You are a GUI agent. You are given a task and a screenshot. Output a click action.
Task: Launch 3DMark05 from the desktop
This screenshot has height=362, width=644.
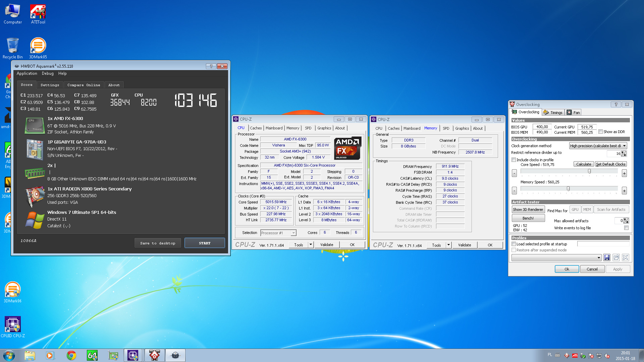38,49
